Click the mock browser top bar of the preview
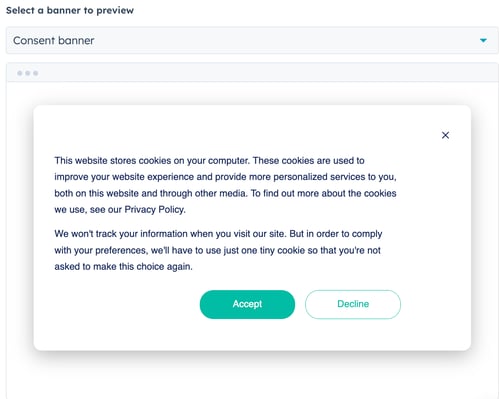 coord(252,73)
